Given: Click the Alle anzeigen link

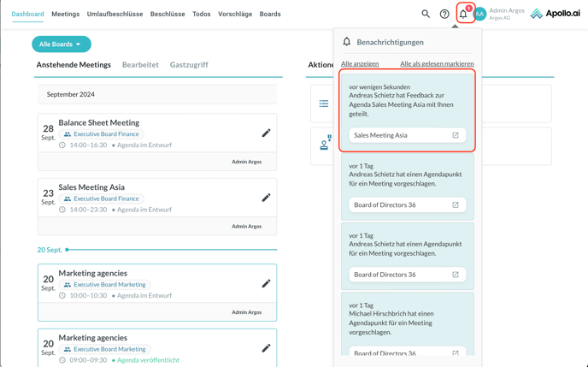Looking at the screenshot, I should point(360,64).
